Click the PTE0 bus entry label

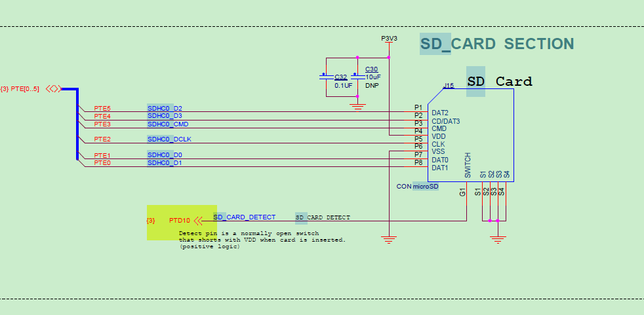pos(102,163)
